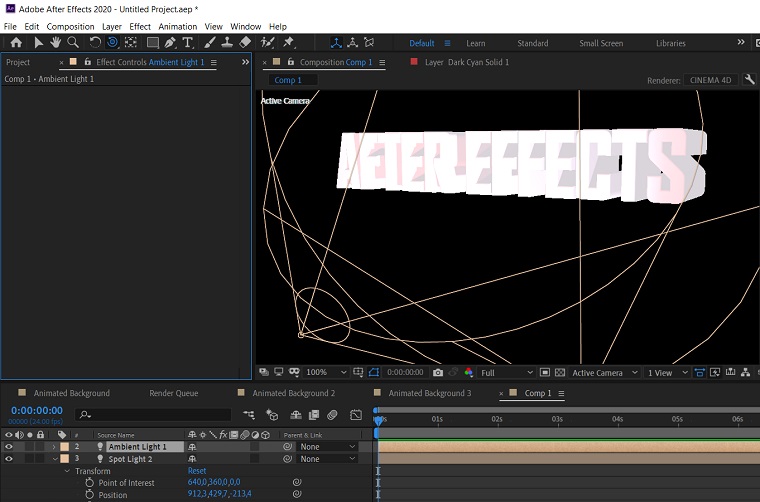Screen dimensions: 760x502
Task: Hide the Ambient Light 1 layer
Action: 9,447
